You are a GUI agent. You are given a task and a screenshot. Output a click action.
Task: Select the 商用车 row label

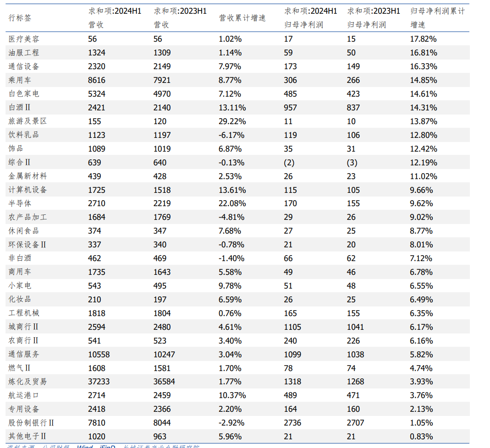pos(20,272)
